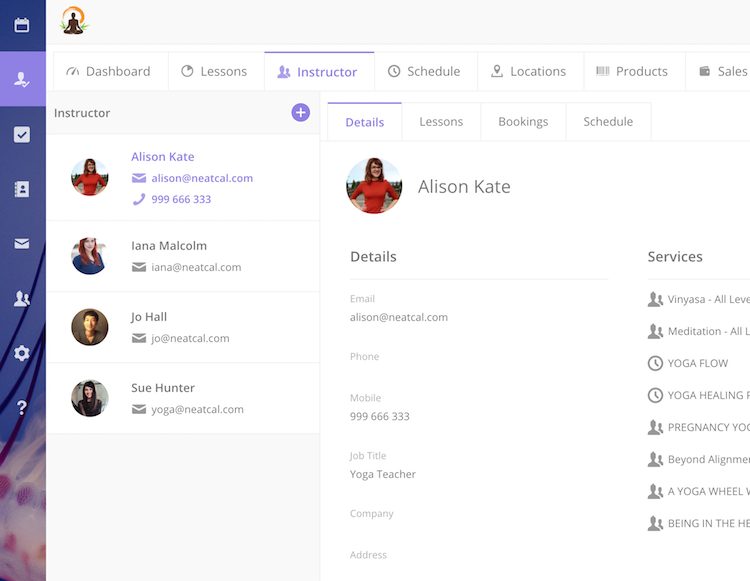Open the calendar icon in sidebar

tap(22, 25)
